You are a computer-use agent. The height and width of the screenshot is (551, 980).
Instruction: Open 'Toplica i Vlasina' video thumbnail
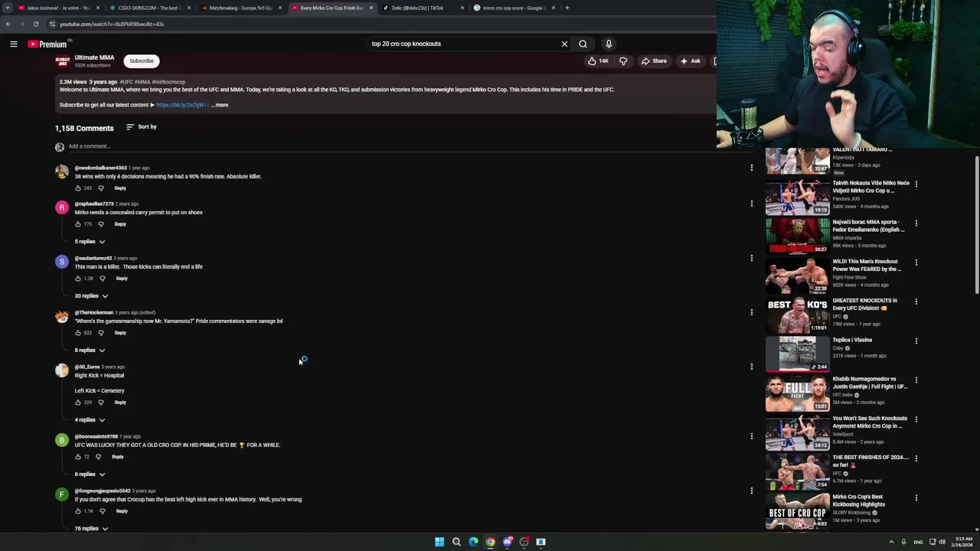(x=797, y=354)
